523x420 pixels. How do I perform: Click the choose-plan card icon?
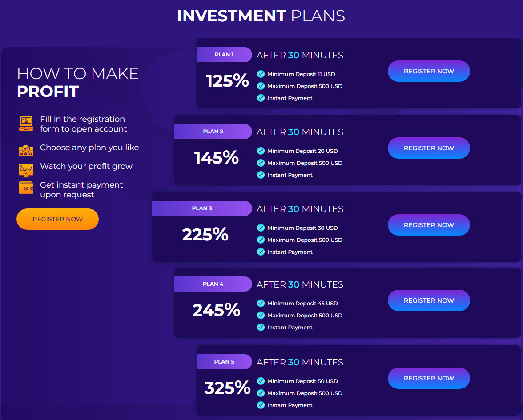pyautogui.click(x=26, y=151)
